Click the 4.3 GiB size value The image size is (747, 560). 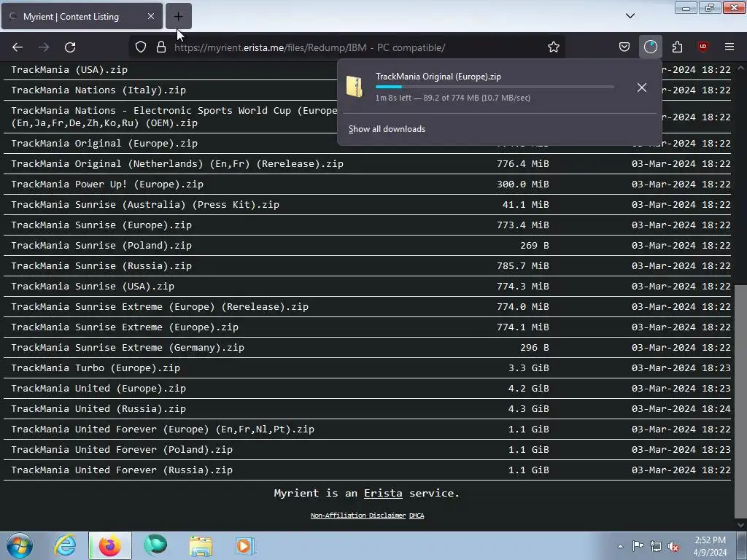528,409
